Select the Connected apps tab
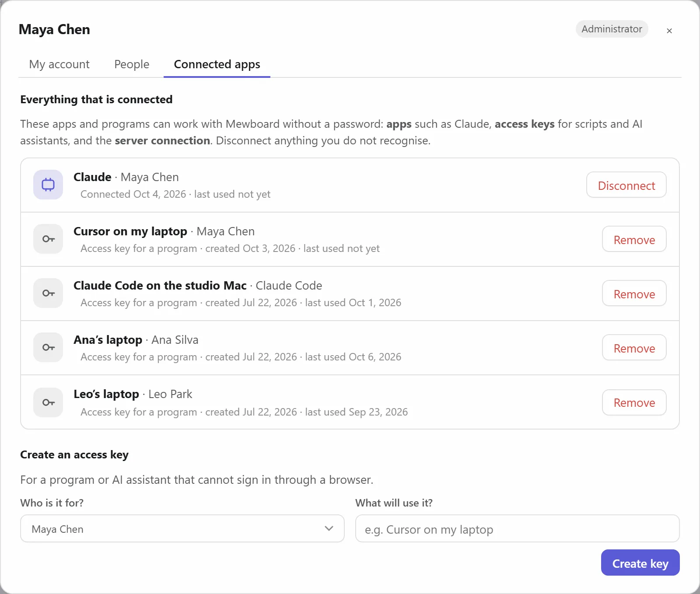 click(x=217, y=64)
